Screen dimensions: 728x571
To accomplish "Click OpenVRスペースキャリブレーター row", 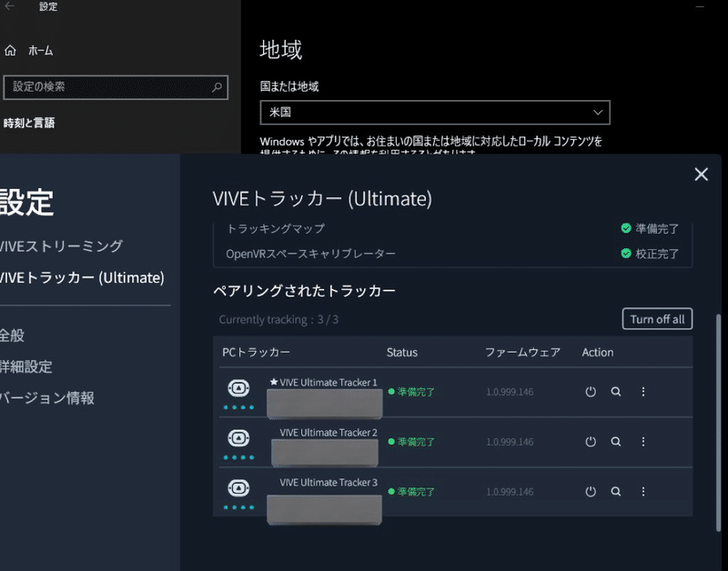I will (452, 254).
